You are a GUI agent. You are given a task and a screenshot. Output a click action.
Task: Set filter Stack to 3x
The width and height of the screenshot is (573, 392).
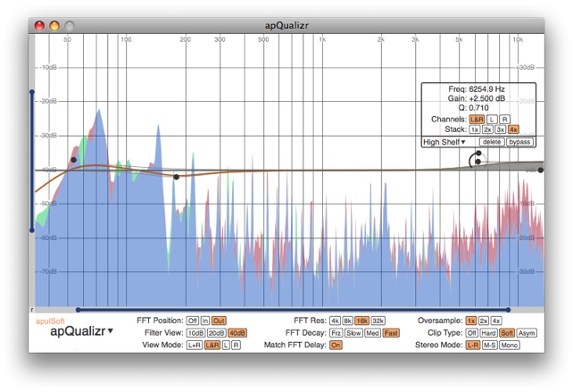pyautogui.click(x=501, y=129)
